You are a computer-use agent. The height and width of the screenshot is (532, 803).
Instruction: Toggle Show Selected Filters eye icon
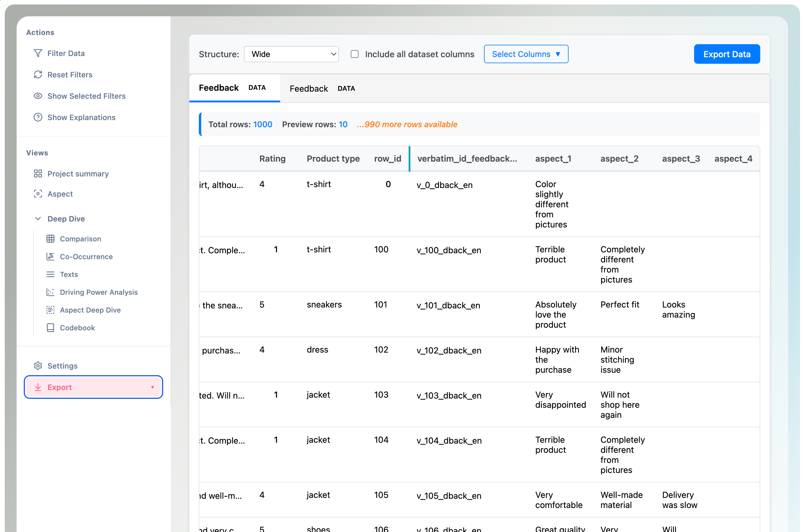(38, 96)
